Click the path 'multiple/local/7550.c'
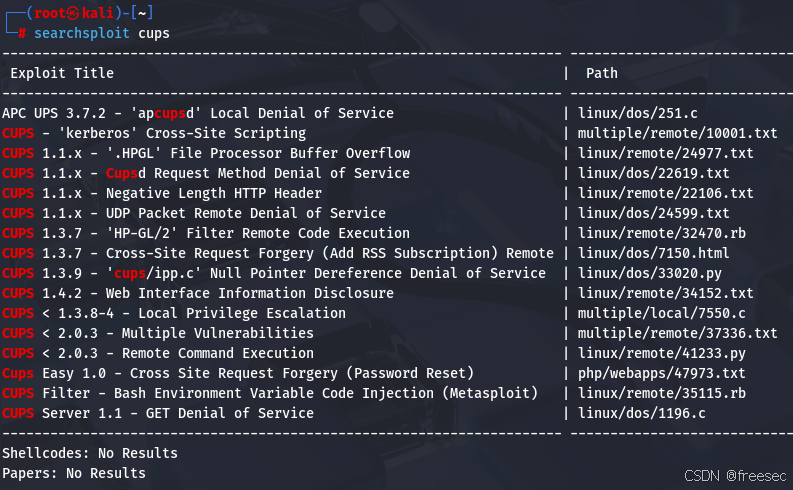This screenshot has width=793, height=490. point(662,314)
